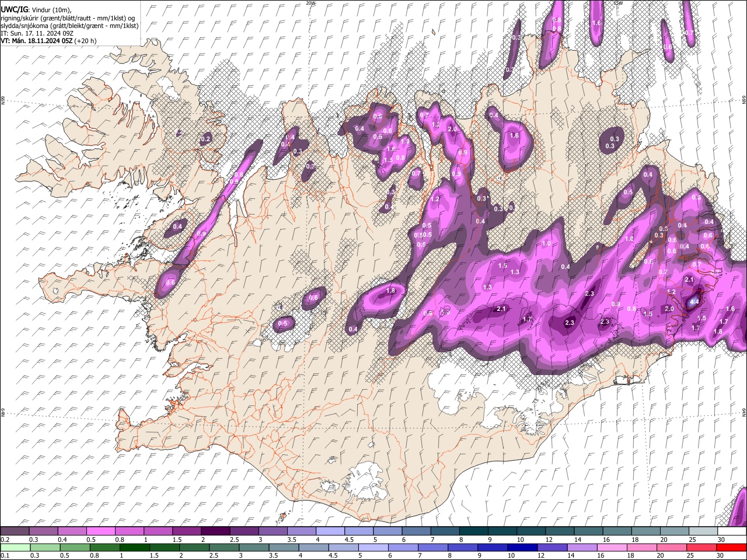
Task: Click the 20W longitude label
Action: tap(310, 3)
